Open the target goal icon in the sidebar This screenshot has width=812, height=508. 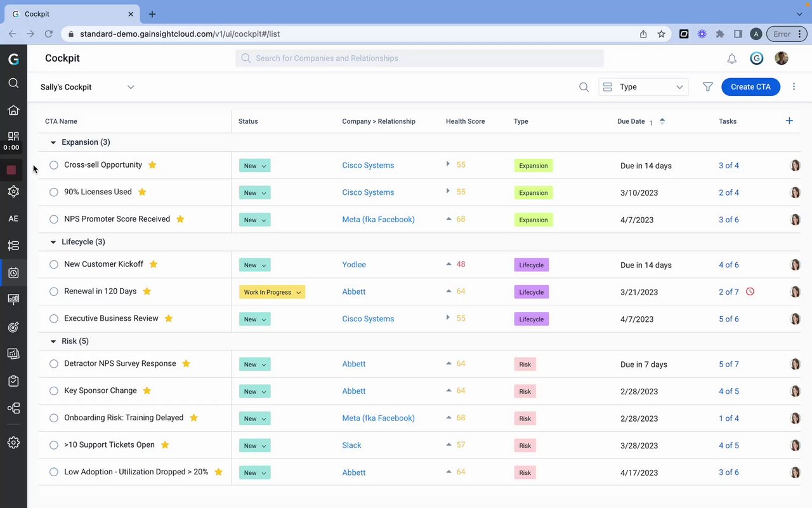point(13,327)
